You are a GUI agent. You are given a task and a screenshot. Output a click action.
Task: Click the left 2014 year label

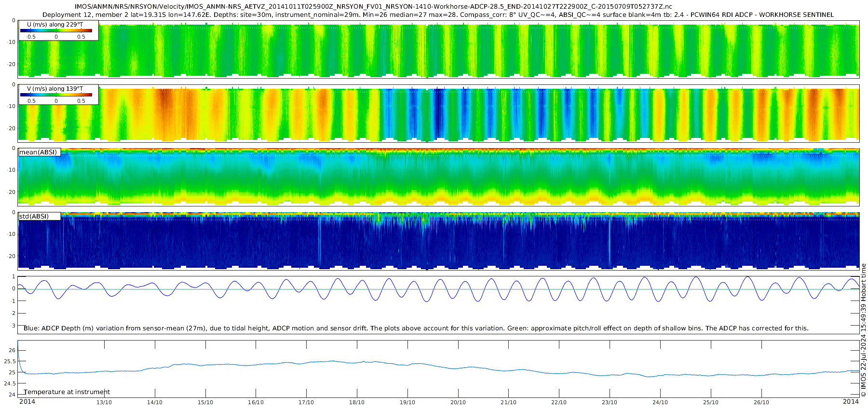[x=27, y=401]
